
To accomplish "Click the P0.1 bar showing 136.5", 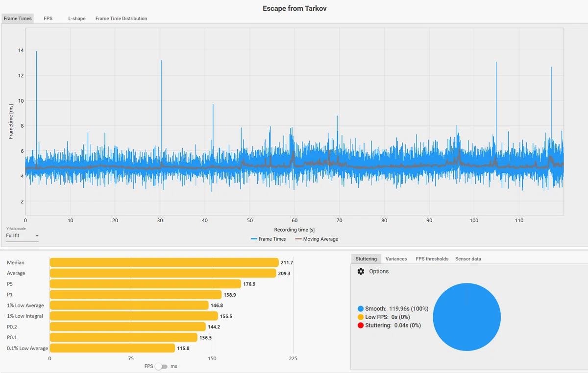I will click(x=123, y=338).
